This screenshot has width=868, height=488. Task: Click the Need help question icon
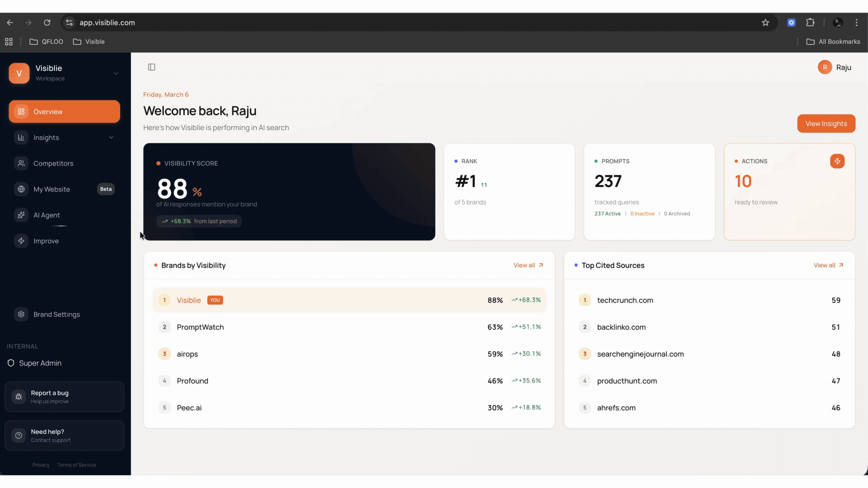tap(19, 436)
